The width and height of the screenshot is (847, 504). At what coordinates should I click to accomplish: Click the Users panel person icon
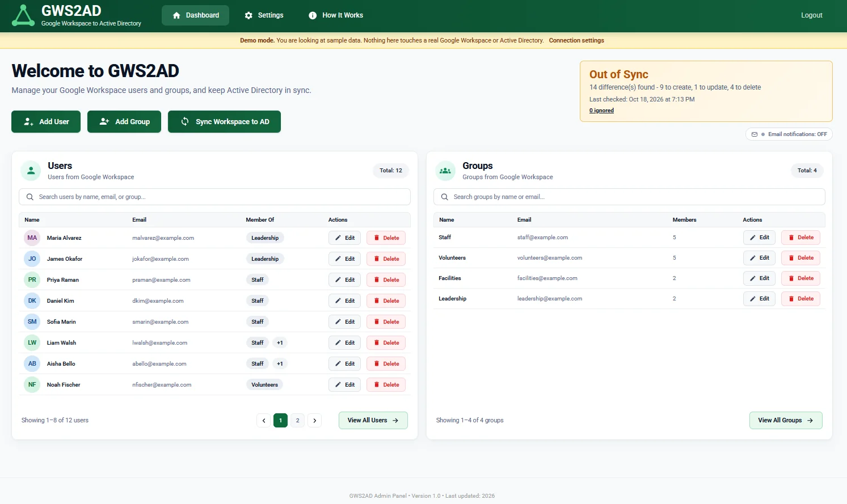click(x=31, y=171)
